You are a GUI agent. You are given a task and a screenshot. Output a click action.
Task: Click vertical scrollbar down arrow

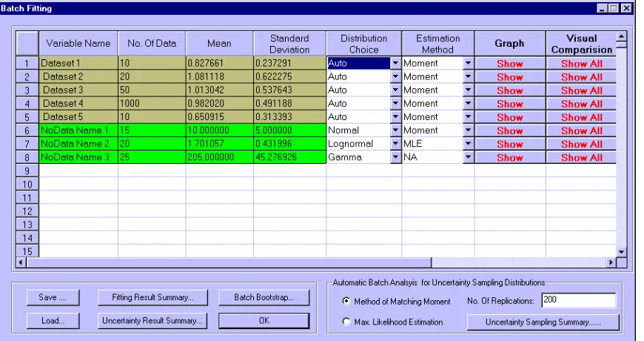click(621, 252)
